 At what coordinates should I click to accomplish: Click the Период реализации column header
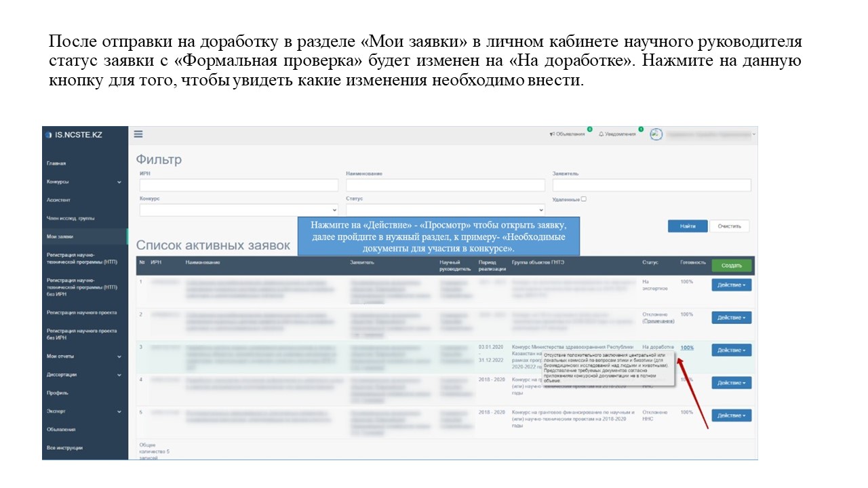click(x=492, y=265)
